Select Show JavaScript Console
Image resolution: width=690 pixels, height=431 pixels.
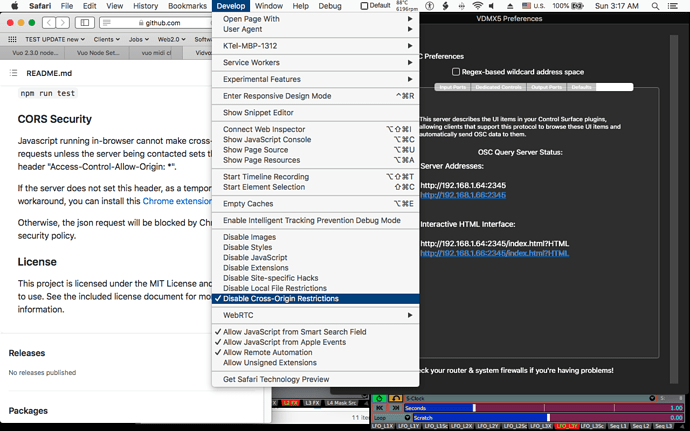316,140
